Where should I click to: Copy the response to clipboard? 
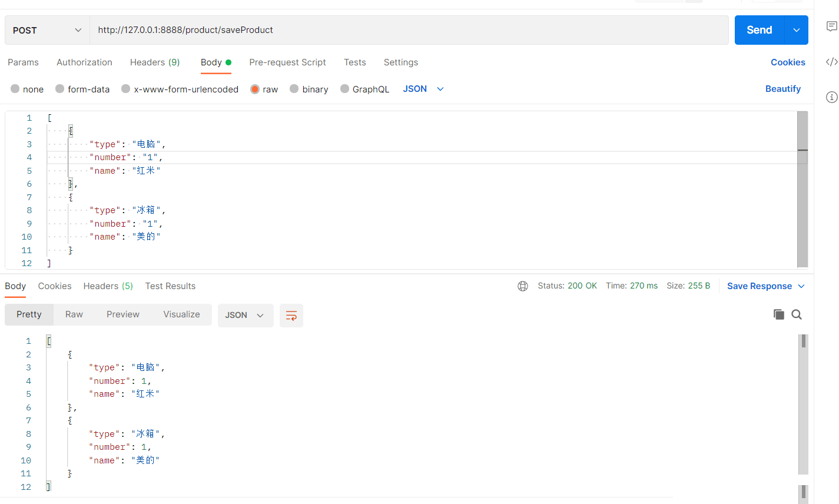click(x=779, y=314)
